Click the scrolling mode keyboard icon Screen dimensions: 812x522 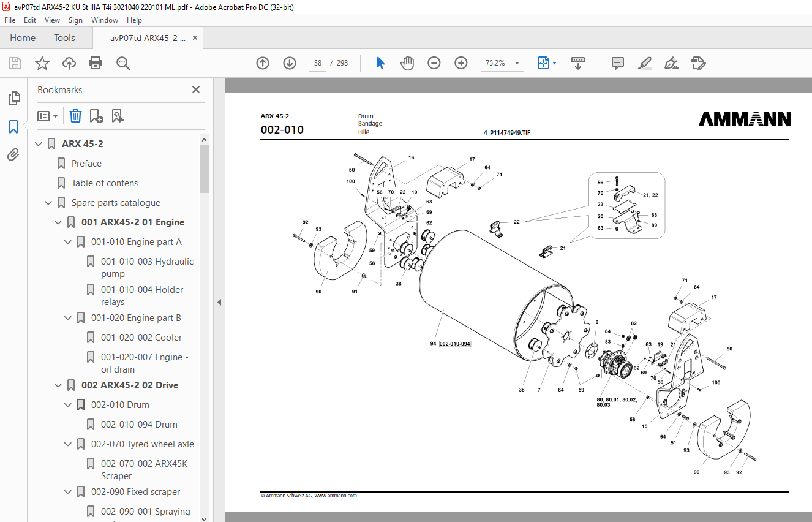tap(578, 63)
